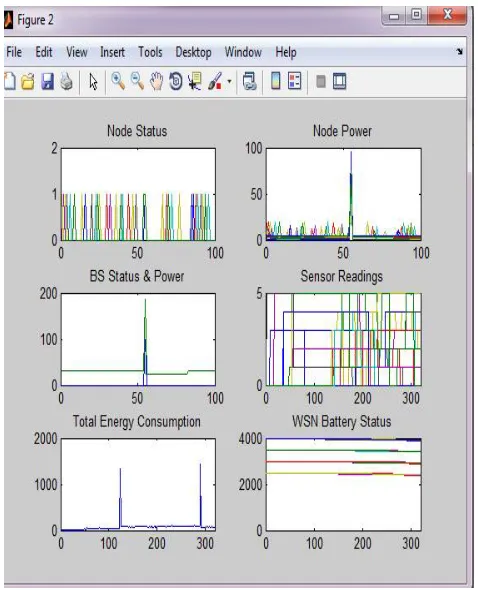Screen dimensions: 478x590
Task: Click the Hide Plot Tools icon
Action: point(321,81)
